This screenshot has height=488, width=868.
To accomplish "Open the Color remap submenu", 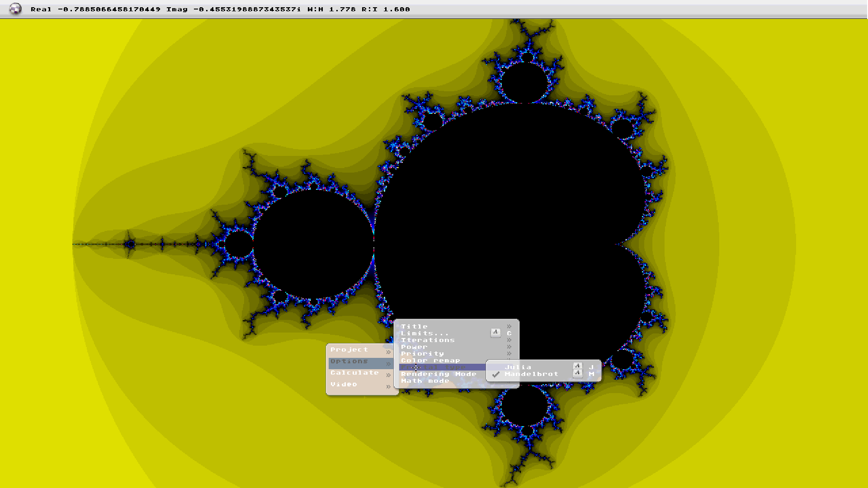I will coord(430,360).
